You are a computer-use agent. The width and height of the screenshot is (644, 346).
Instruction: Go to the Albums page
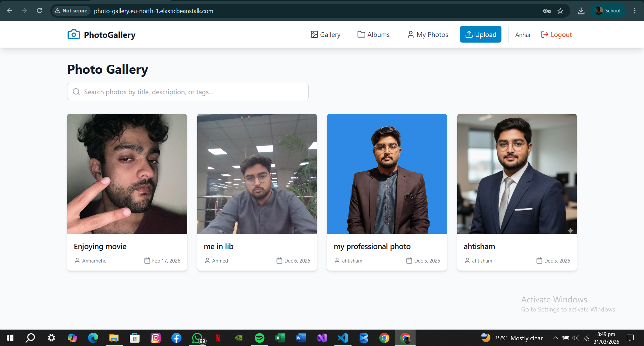coord(373,35)
